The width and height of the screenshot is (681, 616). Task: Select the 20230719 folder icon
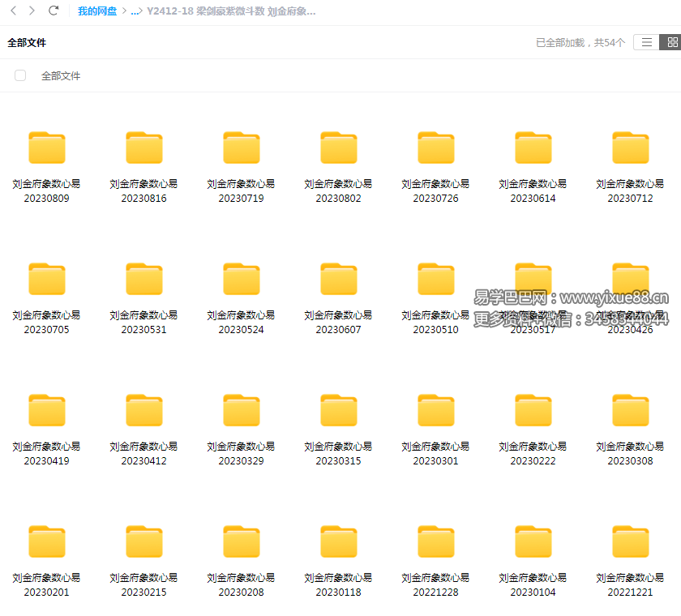242,149
